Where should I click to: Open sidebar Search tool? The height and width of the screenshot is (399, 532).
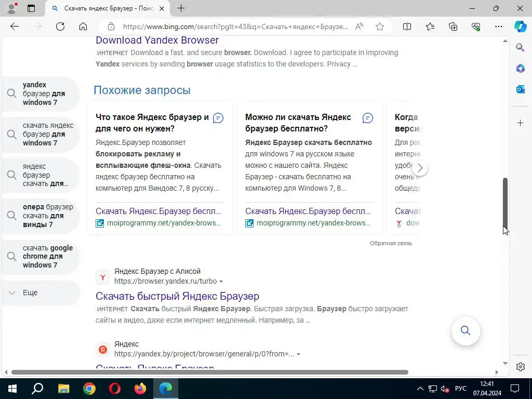520,47
